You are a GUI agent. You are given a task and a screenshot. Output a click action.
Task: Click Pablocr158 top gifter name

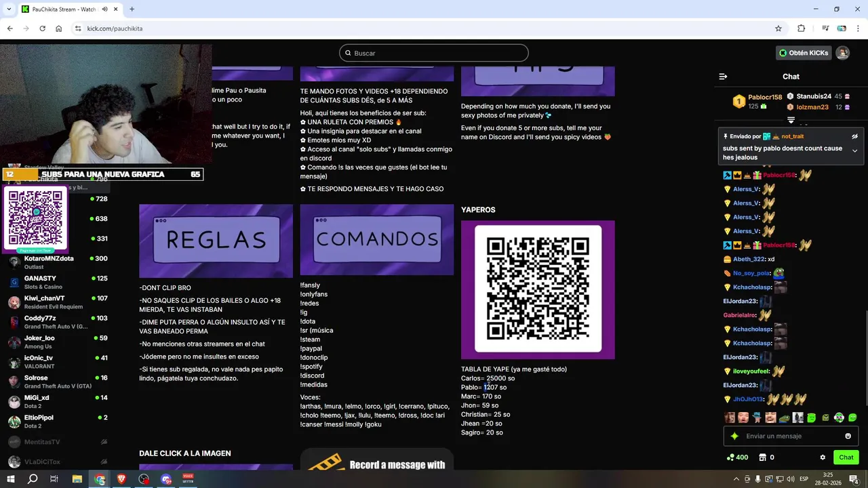point(765,97)
